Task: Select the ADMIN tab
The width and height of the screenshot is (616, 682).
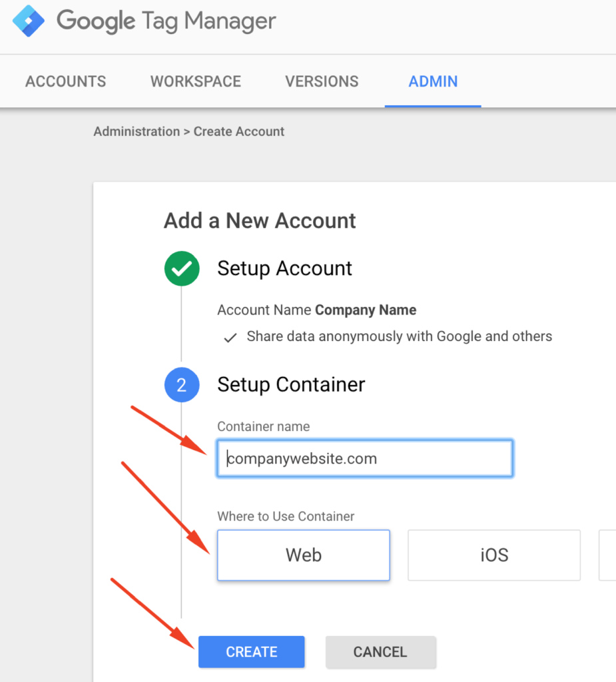Action: [433, 81]
